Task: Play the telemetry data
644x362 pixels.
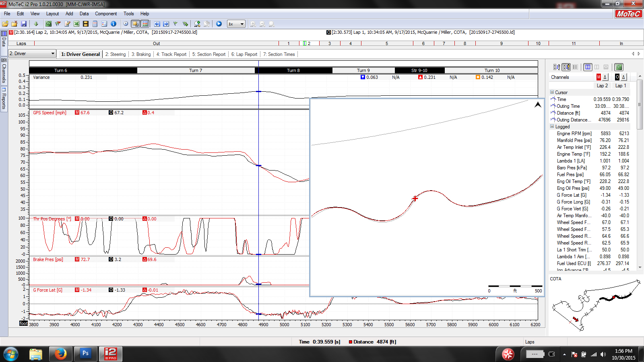Action: [219, 24]
